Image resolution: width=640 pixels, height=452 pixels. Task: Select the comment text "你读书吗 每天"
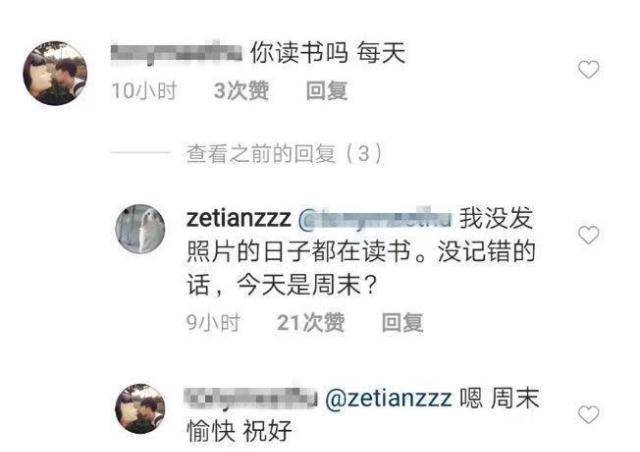pyautogui.click(x=328, y=53)
